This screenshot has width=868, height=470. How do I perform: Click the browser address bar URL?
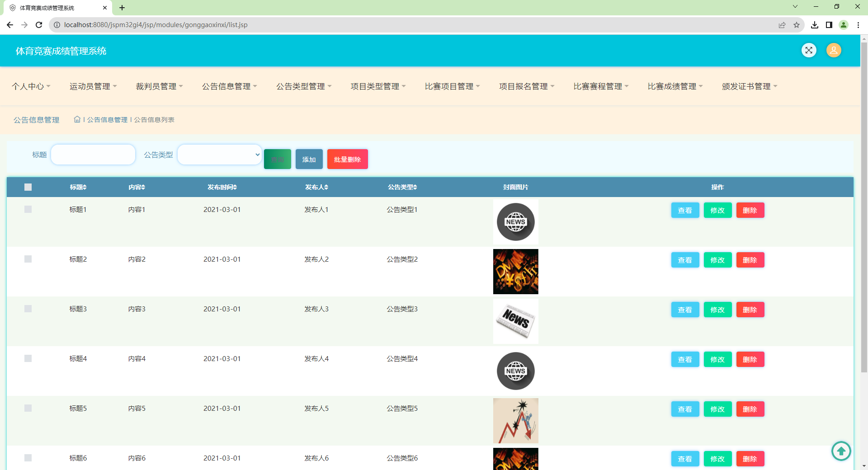click(156, 25)
